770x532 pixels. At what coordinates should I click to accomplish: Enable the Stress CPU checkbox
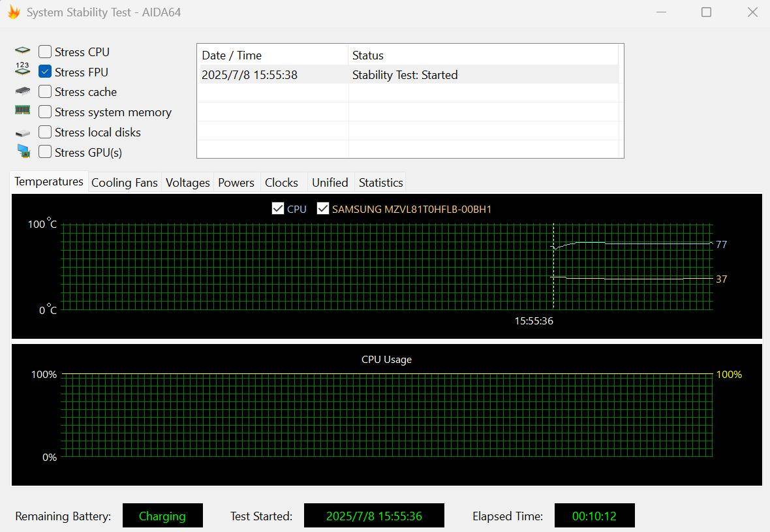pyautogui.click(x=44, y=52)
